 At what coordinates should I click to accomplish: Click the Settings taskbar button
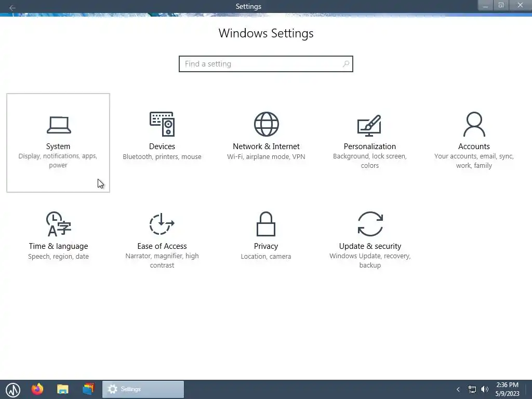coord(143,389)
